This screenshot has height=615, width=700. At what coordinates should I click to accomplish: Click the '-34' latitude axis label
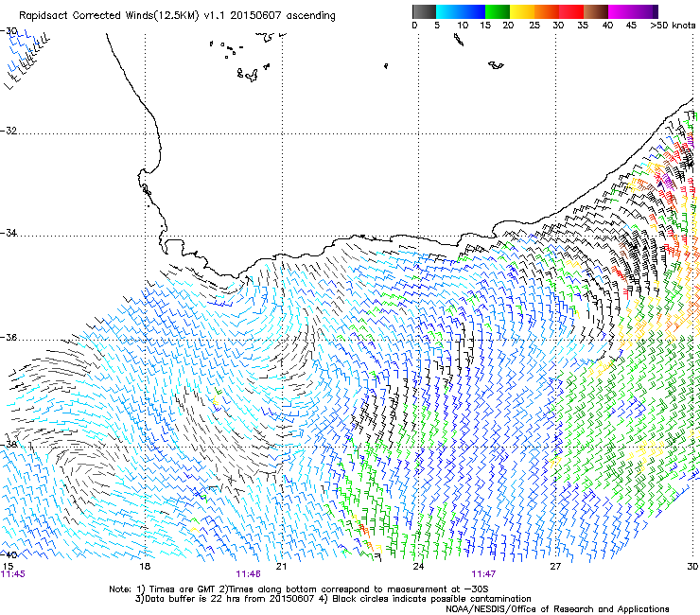[x=9, y=233]
